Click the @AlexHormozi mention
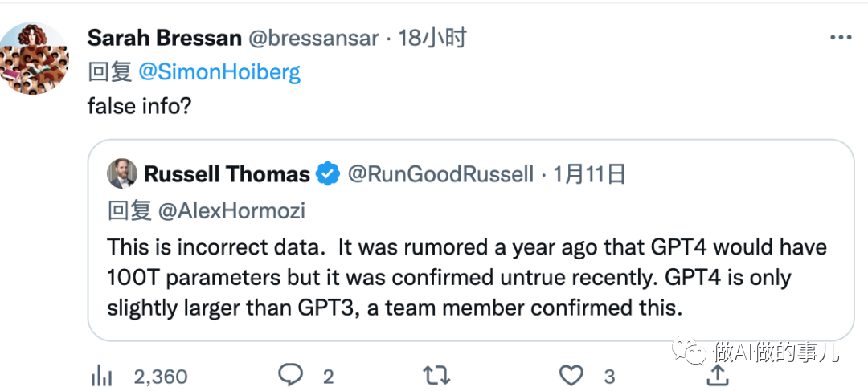868x391 pixels. [x=231, y=210]
